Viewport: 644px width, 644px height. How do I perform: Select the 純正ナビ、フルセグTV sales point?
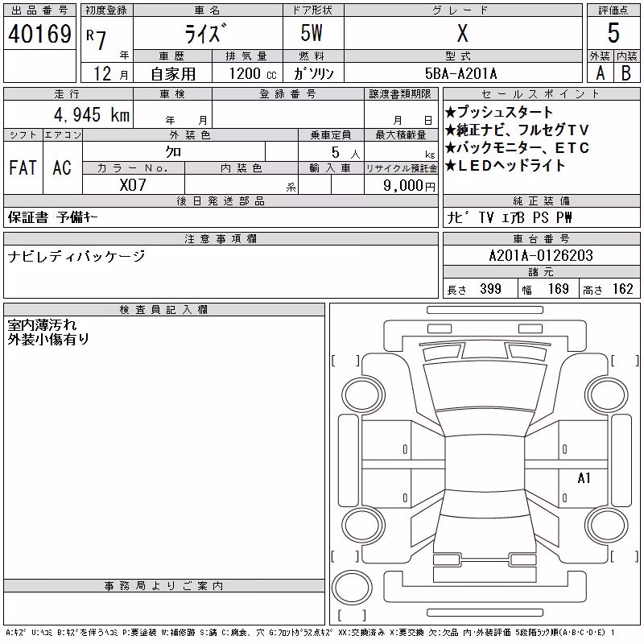click(x=517, y=130)
